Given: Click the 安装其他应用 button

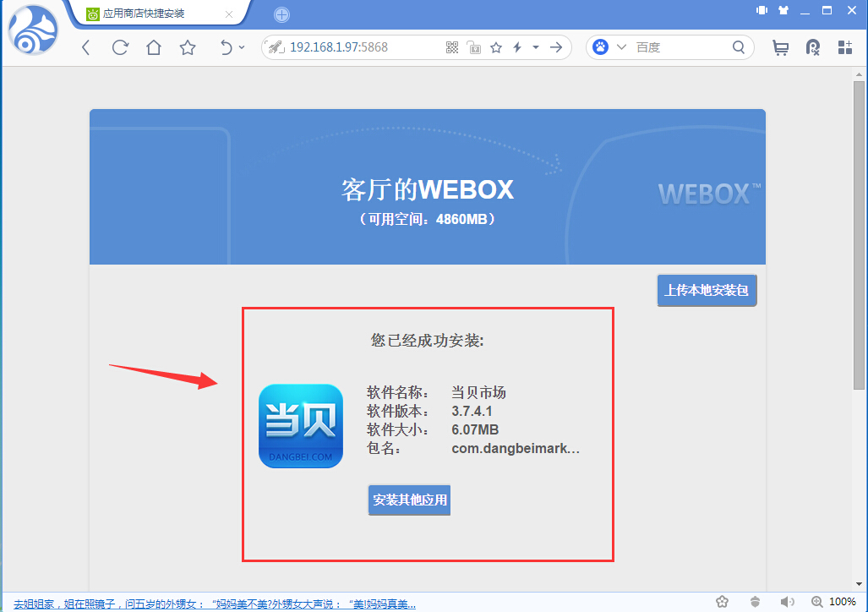Looking at the screenshot, I should (410, 500).
